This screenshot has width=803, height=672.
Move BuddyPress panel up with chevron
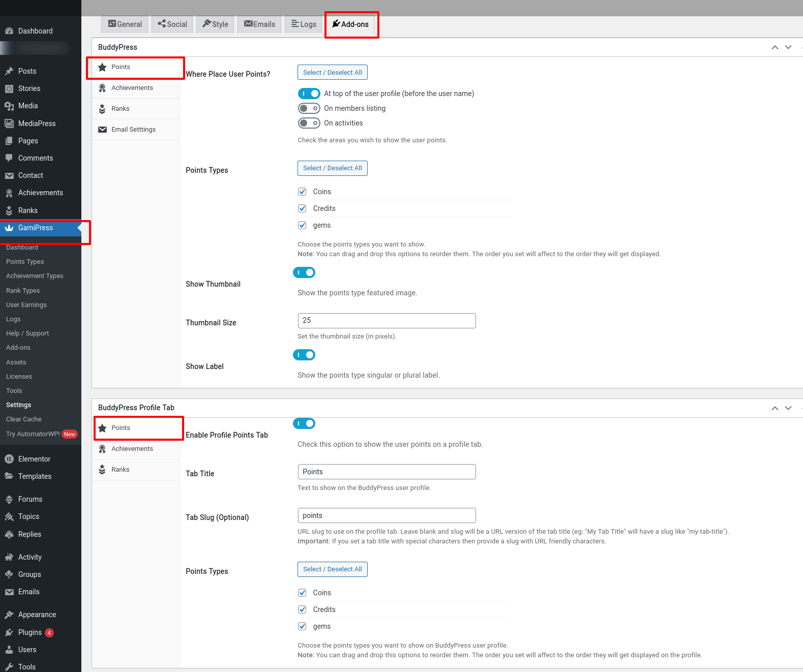click(x=775, y=47)
